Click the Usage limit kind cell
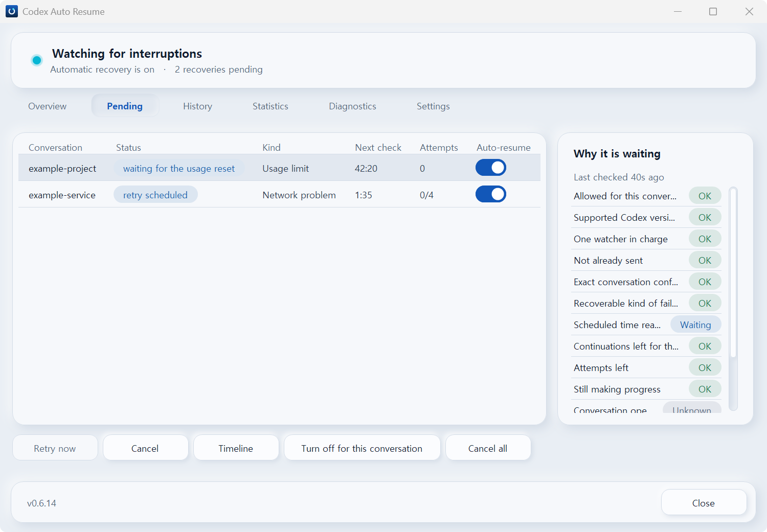Viewport: 767px width, 532px height. point(286,169)
